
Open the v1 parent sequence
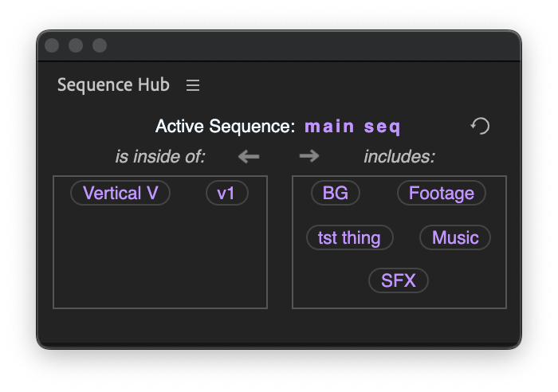coord(227,193)
